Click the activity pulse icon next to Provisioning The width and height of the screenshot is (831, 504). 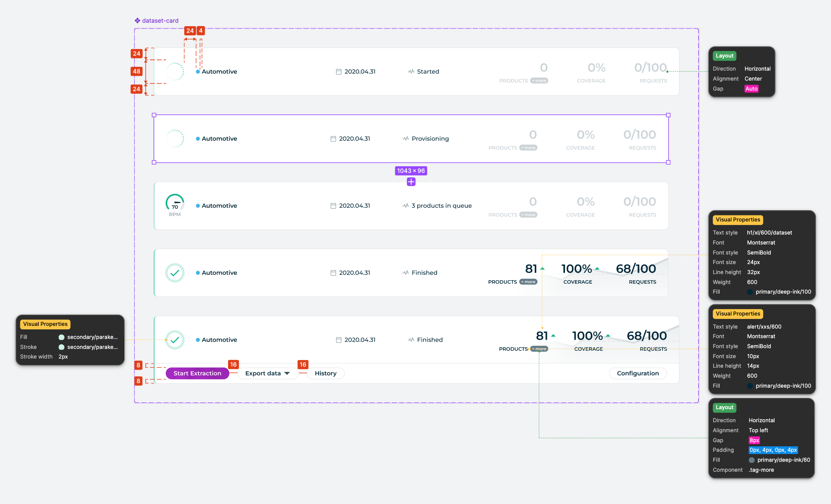(x=406, y=139)
